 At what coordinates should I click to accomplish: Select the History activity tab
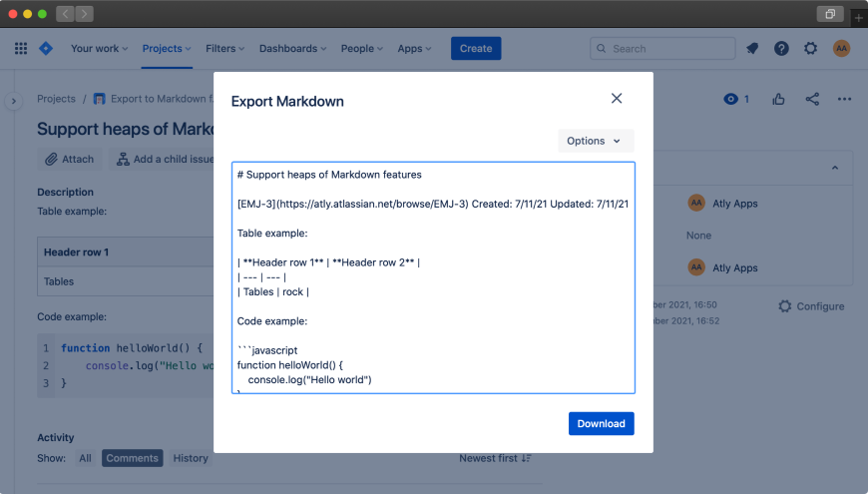click(x=191, y=458)
